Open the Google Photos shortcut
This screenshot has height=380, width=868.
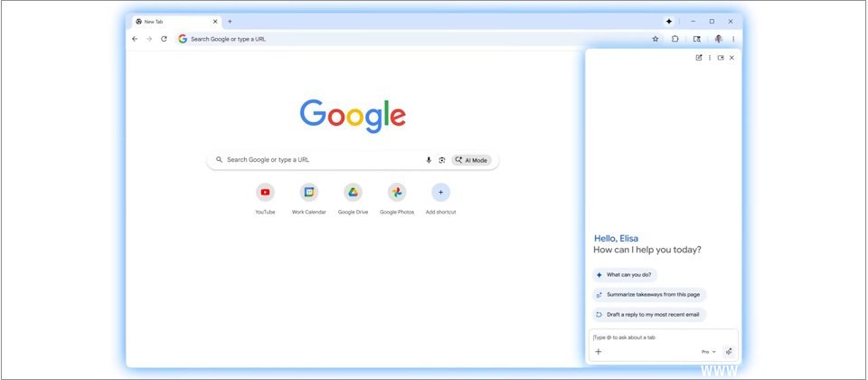click(397, 192)
